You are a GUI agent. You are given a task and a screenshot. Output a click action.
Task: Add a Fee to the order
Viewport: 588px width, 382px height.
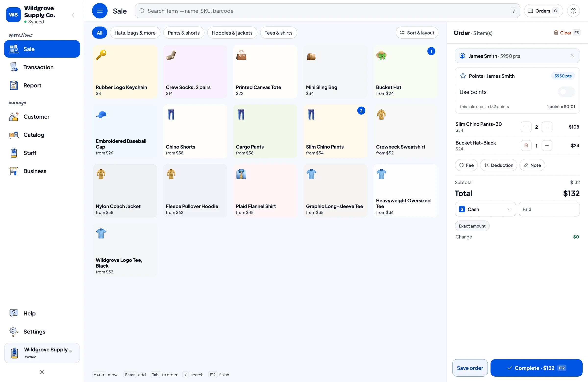click(x=466, y=165)
